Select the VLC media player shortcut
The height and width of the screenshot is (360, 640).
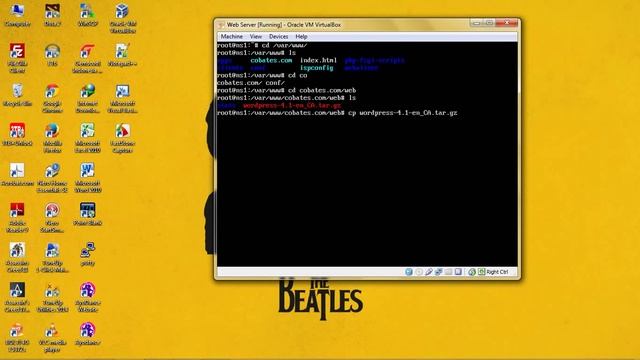click(x=52, y=338)
